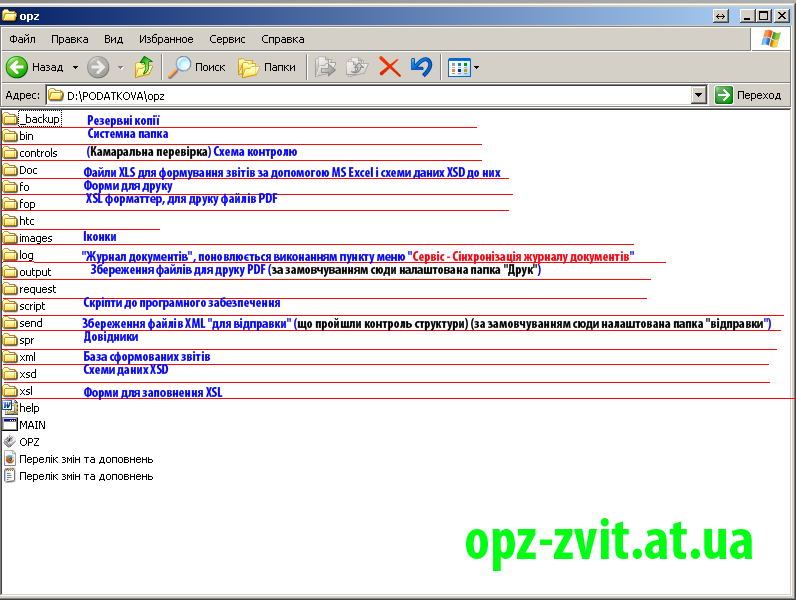Select the fop folder
This screenshot has width=796, height=600.
click(19, 204)
